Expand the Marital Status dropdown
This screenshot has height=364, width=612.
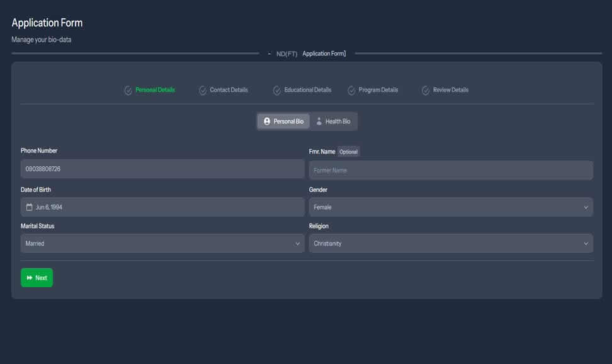(162, 244)
